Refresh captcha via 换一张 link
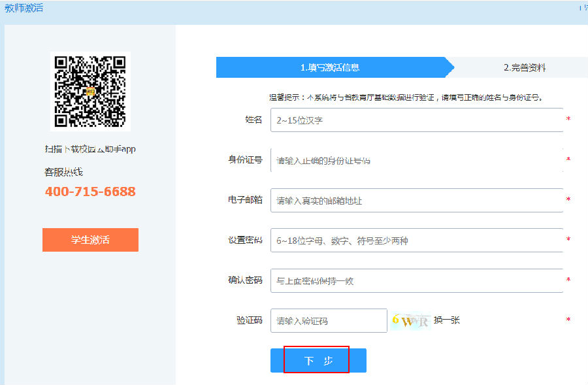Image resolution: width=588 pixels, height=385 pixels. (x=447, y=320)
